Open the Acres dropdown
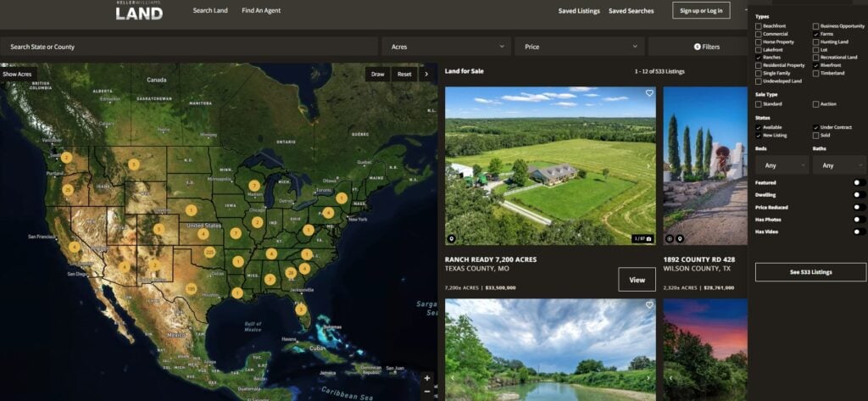 [x=446, y=47]
